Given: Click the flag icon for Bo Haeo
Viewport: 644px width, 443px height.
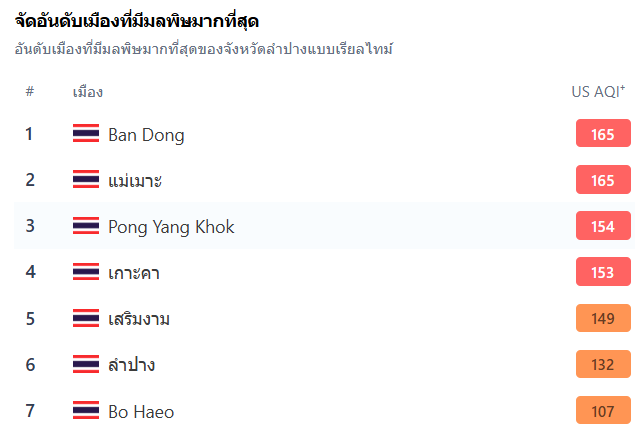Looking at the screenshot, I should click(86, 411).
